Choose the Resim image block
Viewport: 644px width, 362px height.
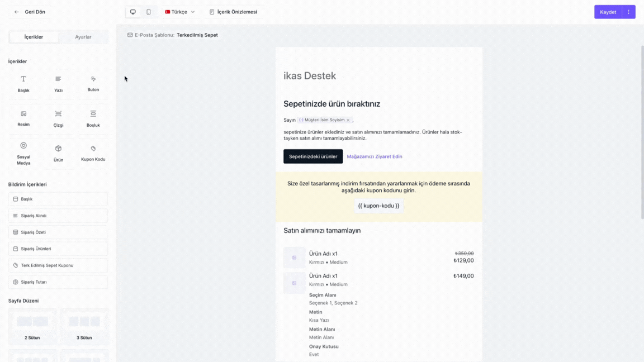(23, 118)
